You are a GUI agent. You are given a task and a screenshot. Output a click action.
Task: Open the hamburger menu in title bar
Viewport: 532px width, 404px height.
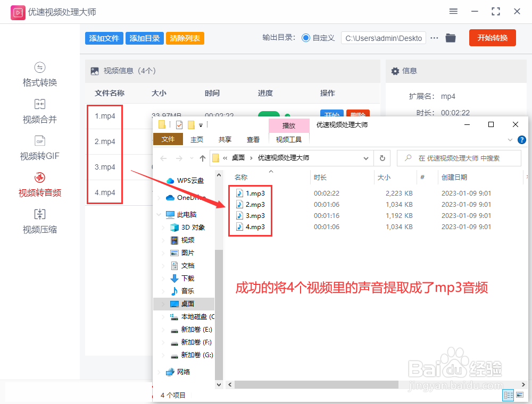tap(453, 11)
